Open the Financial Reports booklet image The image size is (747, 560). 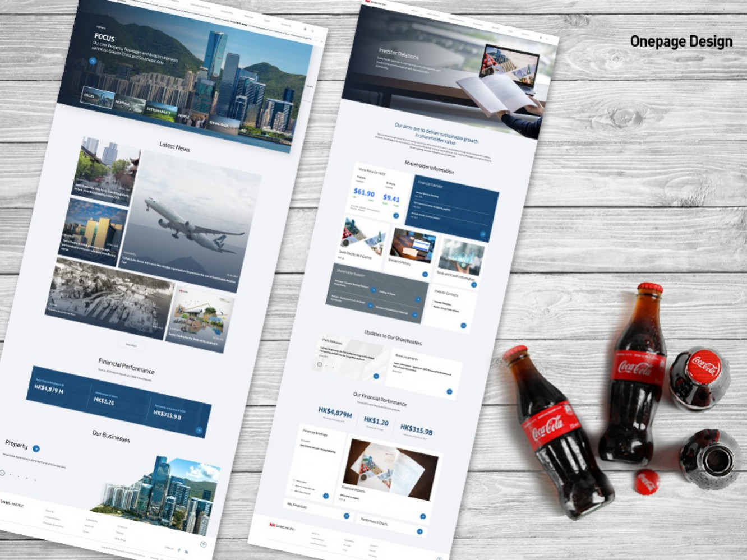[x=391, y=469]
